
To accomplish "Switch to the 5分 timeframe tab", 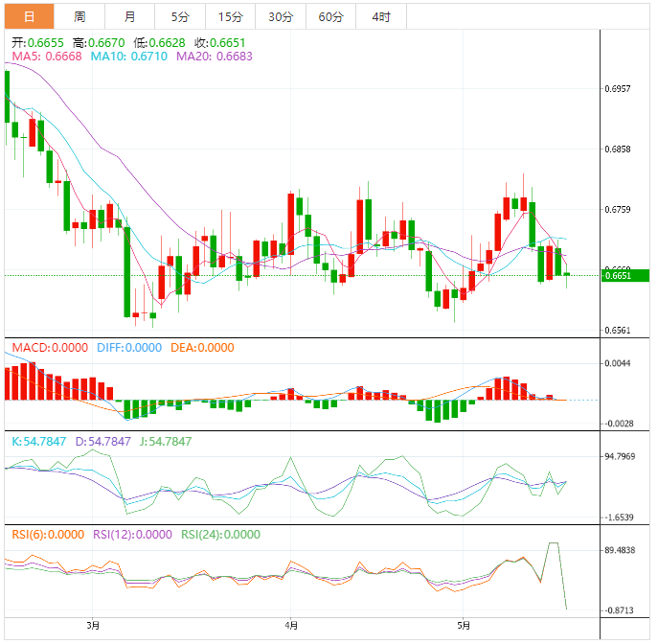I will pyautogui.click(x=180, y=17).
